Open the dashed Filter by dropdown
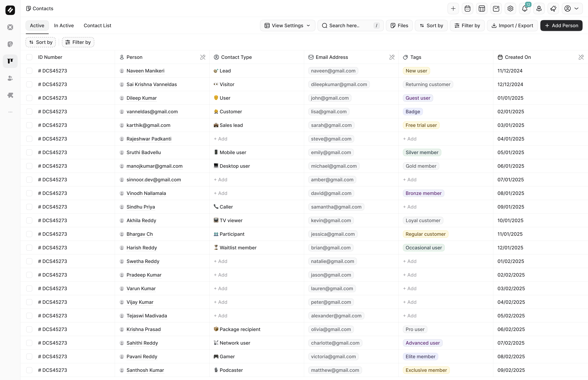588x380 pixels. click(x=78, y=42)
